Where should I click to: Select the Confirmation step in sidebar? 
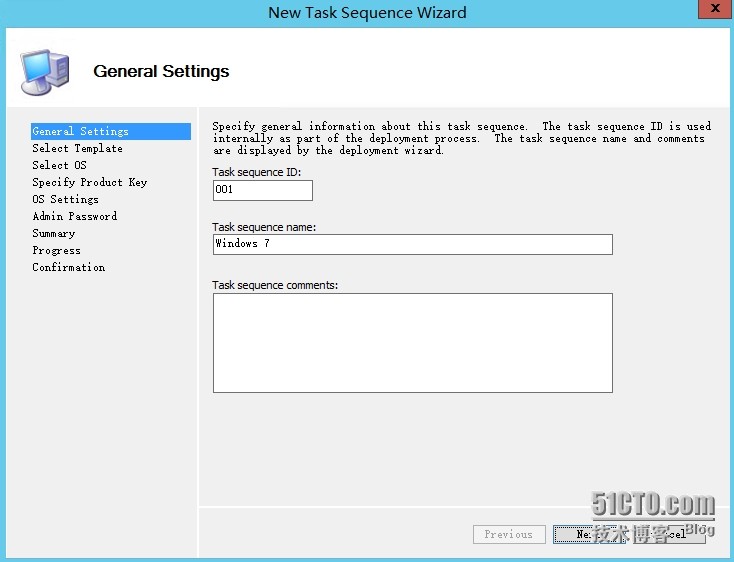68,267
